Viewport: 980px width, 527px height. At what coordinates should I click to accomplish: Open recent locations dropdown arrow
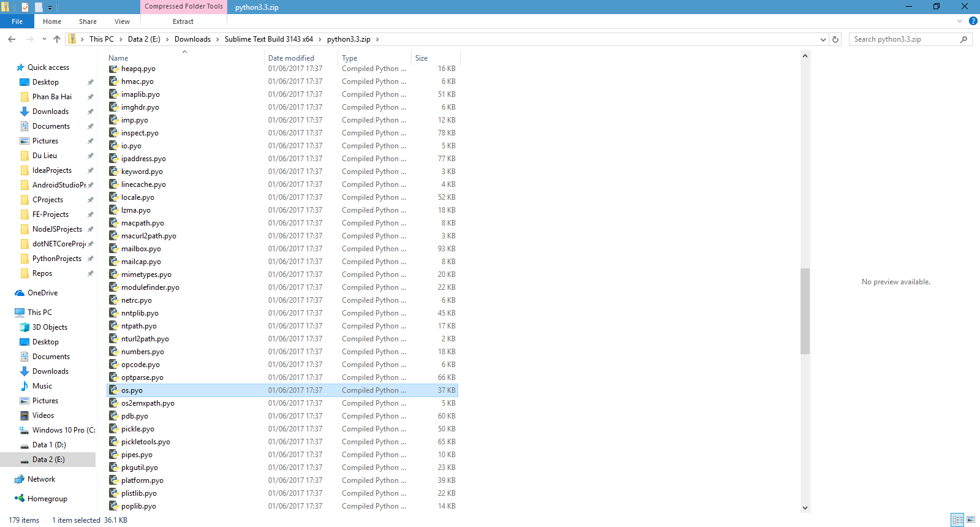(44, 39)
